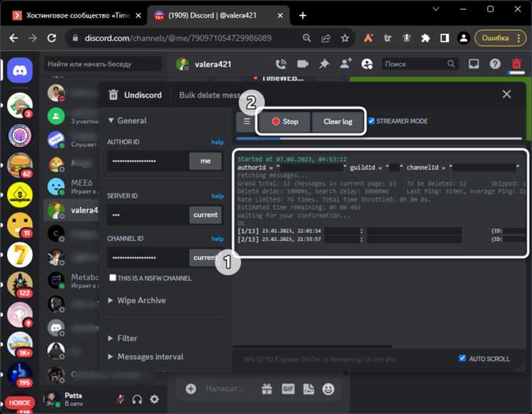
Task: Open Chrome menu three dots
Action: [x=519, y=38]
